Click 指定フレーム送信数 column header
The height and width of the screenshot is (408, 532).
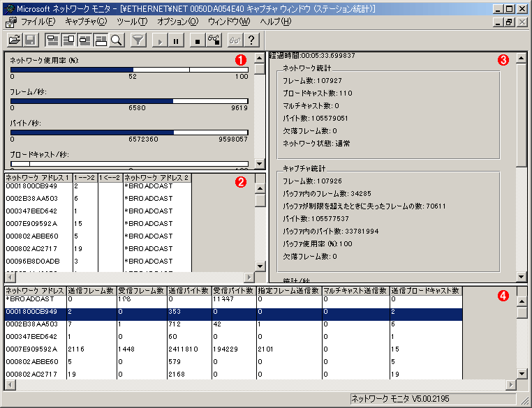[289, 291]
